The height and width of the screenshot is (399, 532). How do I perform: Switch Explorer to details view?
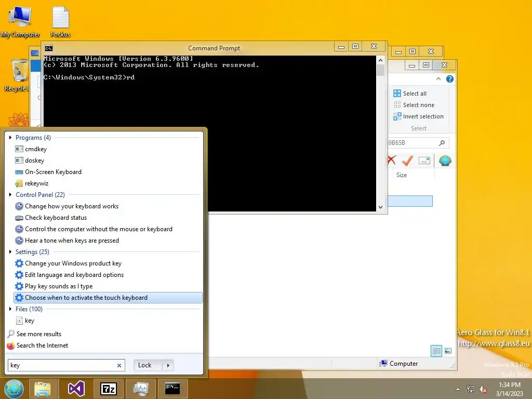436,351
